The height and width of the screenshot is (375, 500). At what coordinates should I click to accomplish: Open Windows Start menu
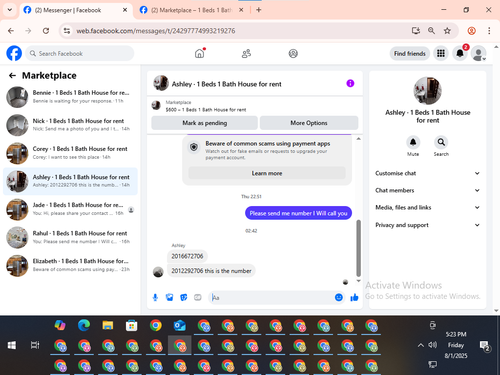point(12,345)
